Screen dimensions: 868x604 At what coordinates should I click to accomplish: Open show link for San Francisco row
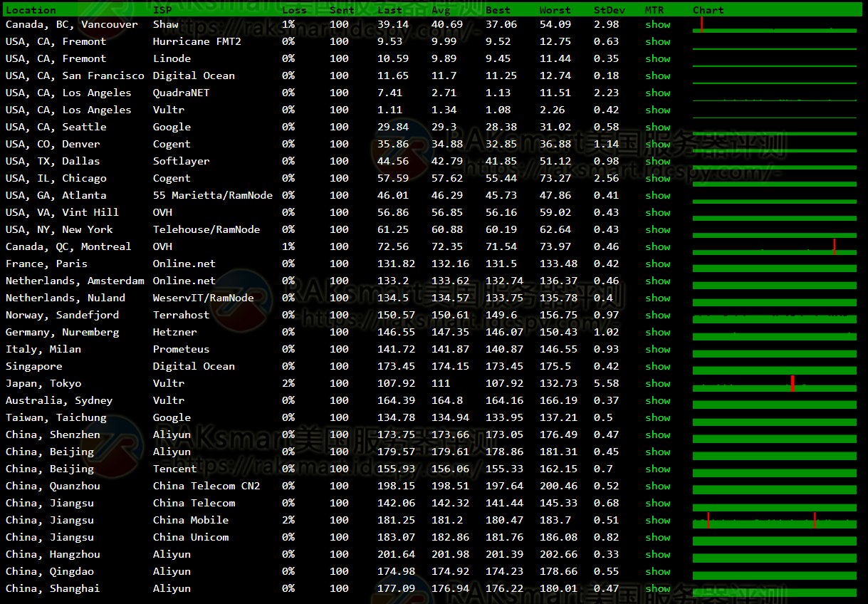658,75
